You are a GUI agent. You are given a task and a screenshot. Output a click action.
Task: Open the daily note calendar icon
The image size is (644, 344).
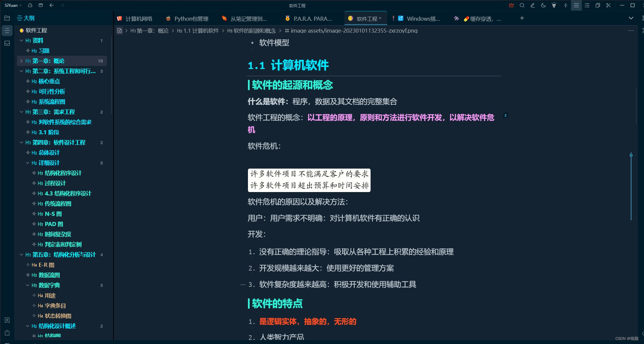click(41, 5)
